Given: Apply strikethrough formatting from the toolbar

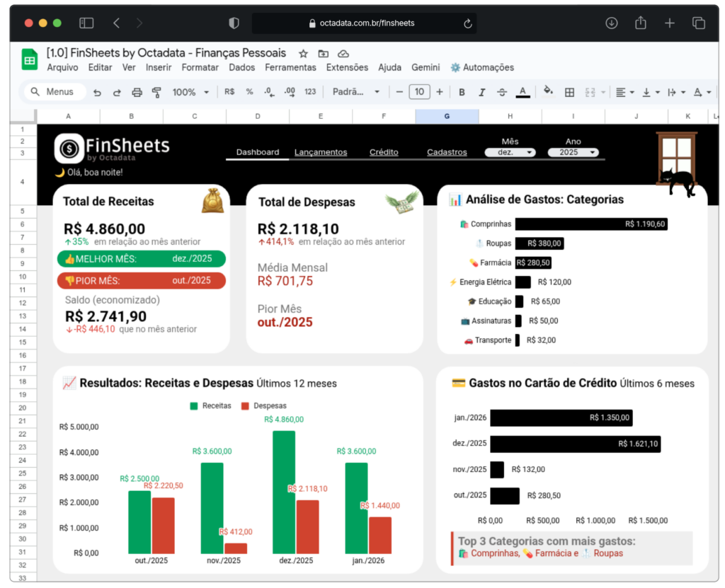Looking at the screenshot, I should tap(503, 92).
